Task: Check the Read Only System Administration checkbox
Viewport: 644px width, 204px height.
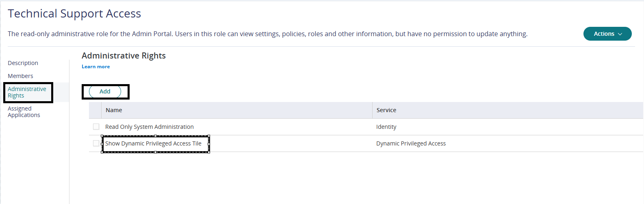Action: [x=96, y=127]
